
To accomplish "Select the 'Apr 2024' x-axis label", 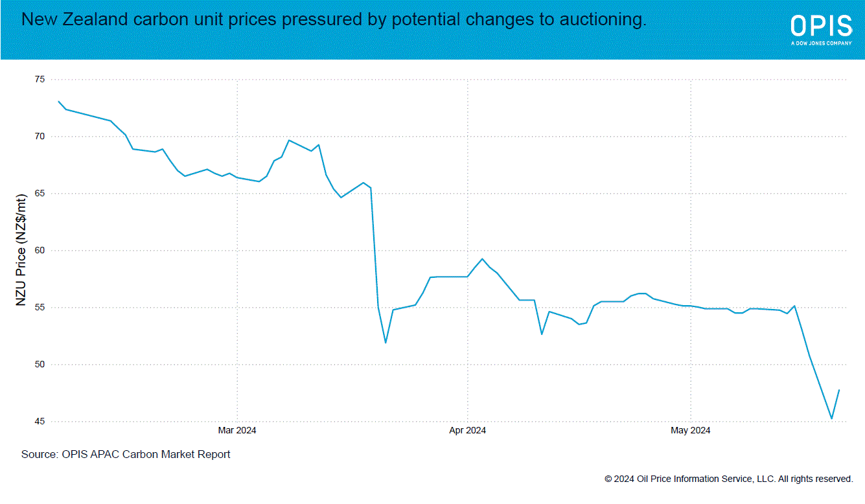I will (467, 430).
